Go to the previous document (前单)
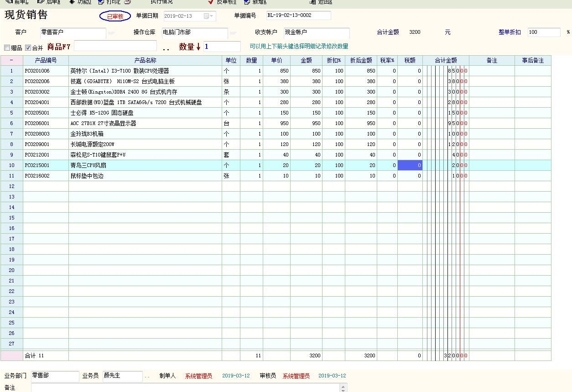The height and width of the screenshot is (392, 572). click(16, 2)
